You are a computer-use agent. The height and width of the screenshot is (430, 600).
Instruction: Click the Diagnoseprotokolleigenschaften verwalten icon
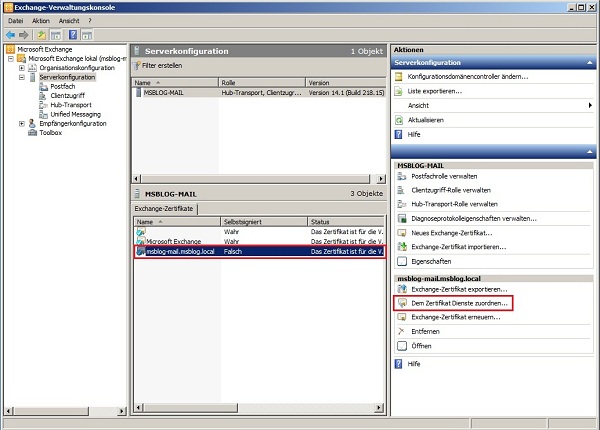[402, 218]
